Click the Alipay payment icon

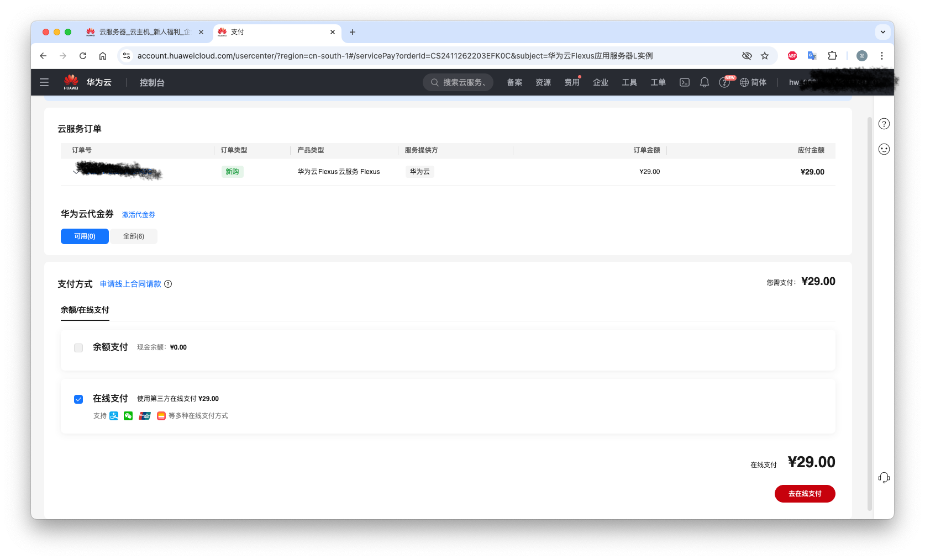click(114, 416)
